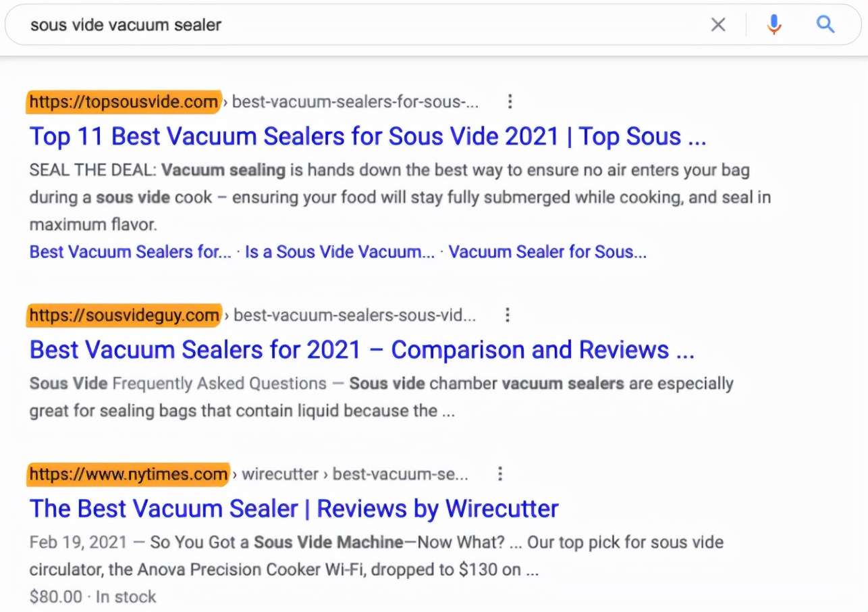
Task: Click the 'best-vacuum-sealers-sous-vid...' URL path
Action: point(355,315)
